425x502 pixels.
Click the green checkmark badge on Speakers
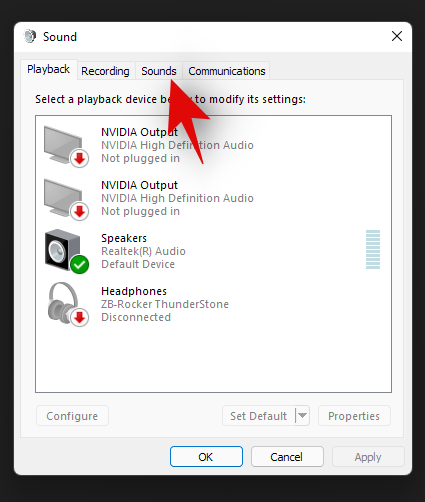(x=80, y=265)
